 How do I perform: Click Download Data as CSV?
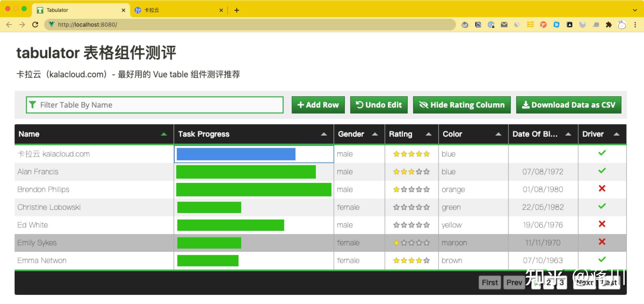569,105
